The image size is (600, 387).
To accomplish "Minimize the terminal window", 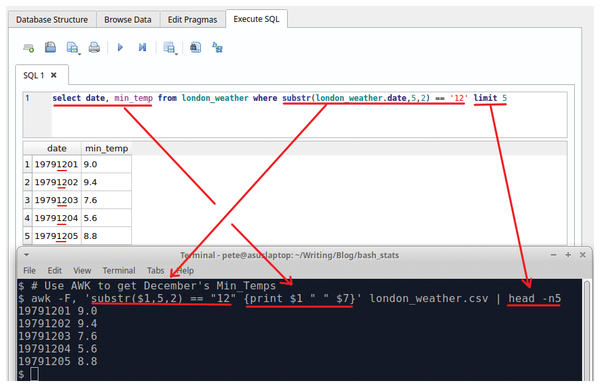I will coord(553,255).
